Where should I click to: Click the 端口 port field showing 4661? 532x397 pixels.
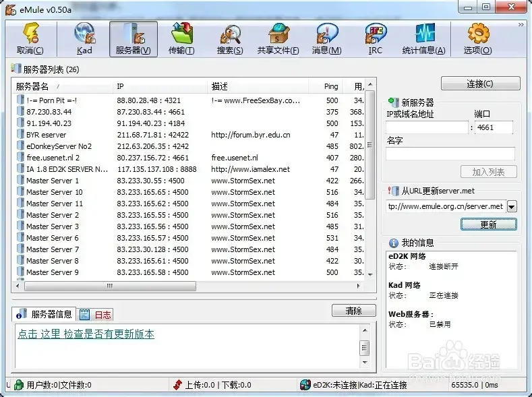[494, 127]
